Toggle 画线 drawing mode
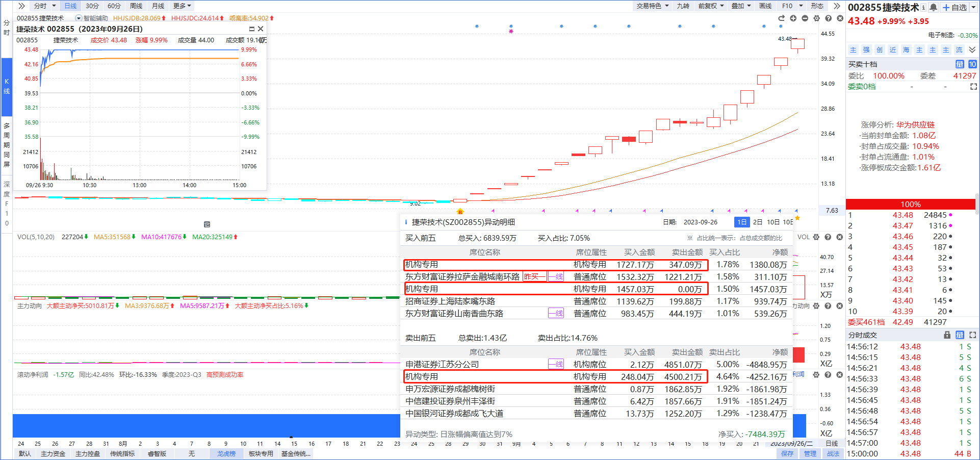Screen dimensions: 980x460 tap(765, 6)
